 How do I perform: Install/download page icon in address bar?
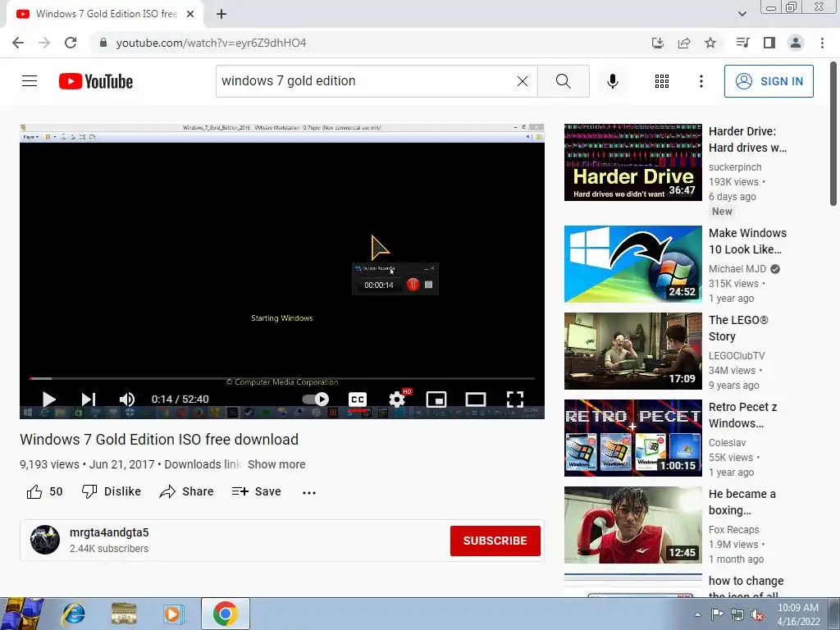click(657, 43)
